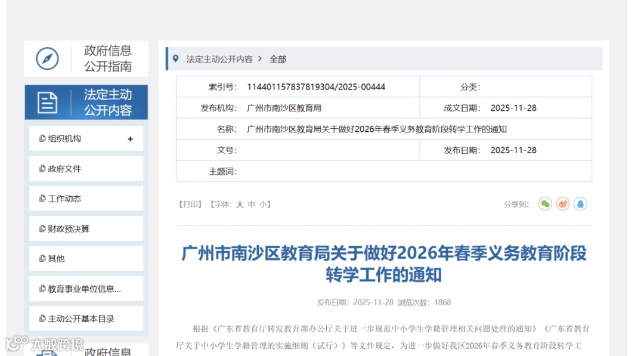Screen dimensions: 644x356
Task: Open the 法定主动公开内容 section
Action: click(86, 102)
